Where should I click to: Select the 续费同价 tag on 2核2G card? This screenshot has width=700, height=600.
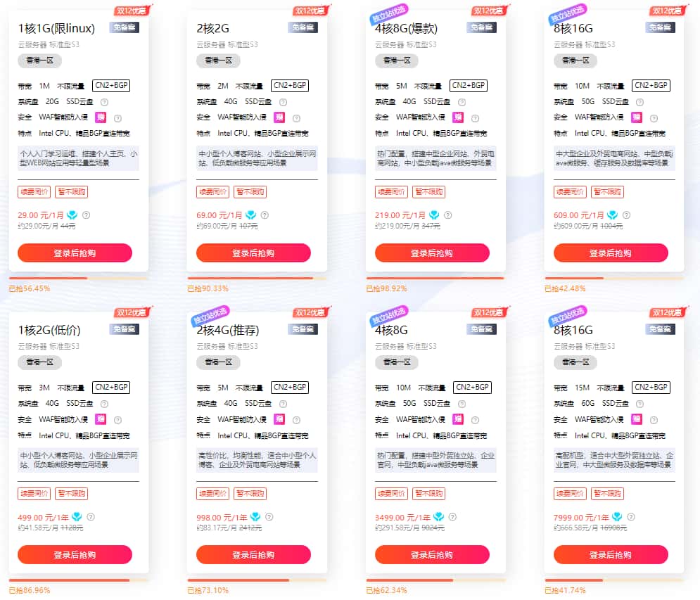coord(212,191)
